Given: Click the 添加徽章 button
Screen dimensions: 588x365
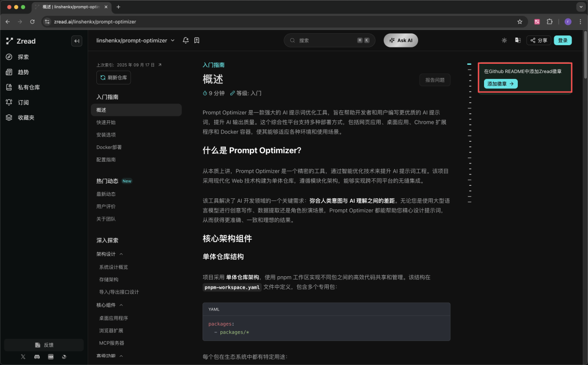Looking at the screenshot, I should coord(501,84).
